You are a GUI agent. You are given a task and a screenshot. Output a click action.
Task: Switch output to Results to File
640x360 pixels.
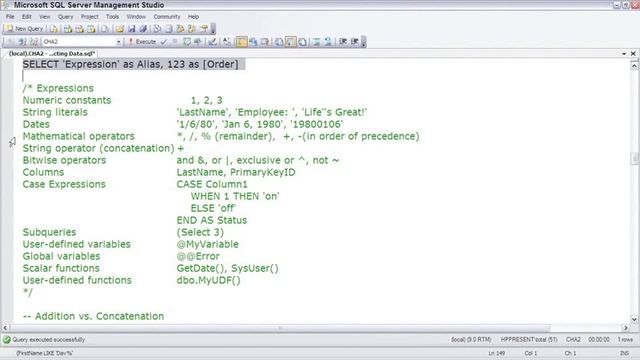tap(302, 42)
